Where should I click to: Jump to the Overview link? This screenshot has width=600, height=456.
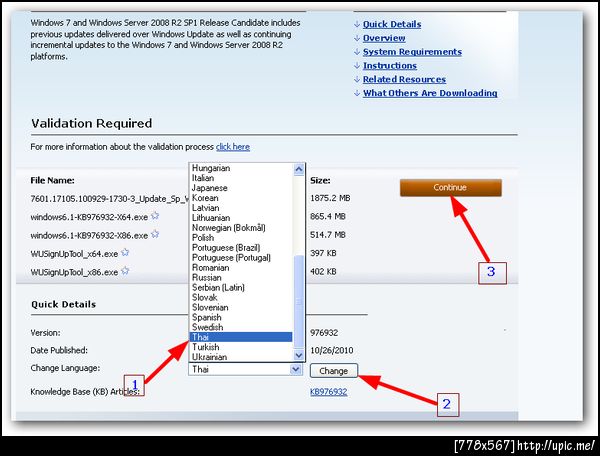pyautogui.click(x=384, y=38)
